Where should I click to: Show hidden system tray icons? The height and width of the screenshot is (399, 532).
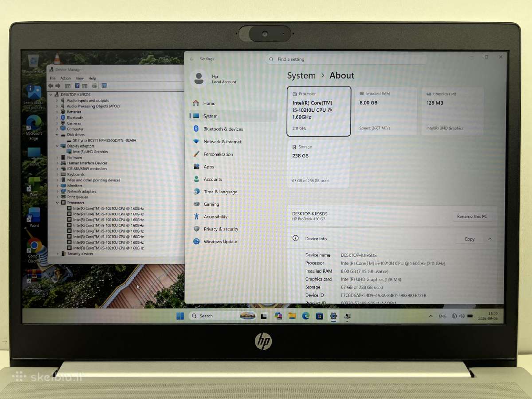click(430, 316)
